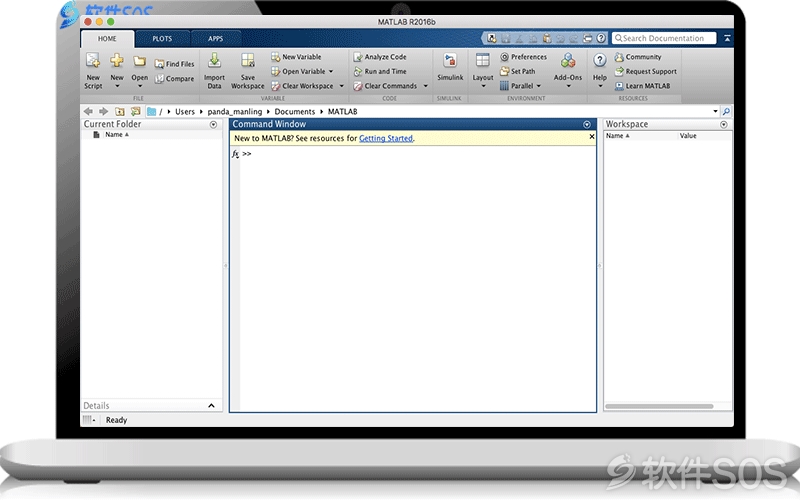Select panda_manling in the path bar
Viewport: 800px width, 500px height.
coord(235,112)
